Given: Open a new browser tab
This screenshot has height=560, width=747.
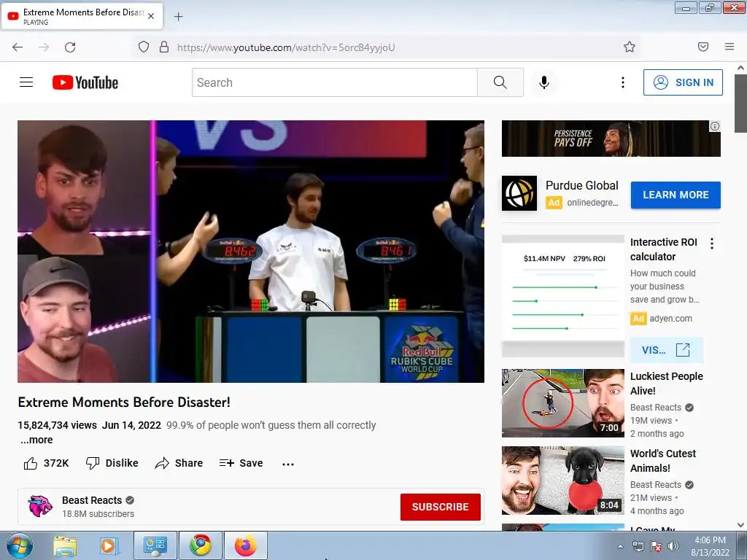Looking at the screenshot, I should pyautogui.click(x=178, y=17).
